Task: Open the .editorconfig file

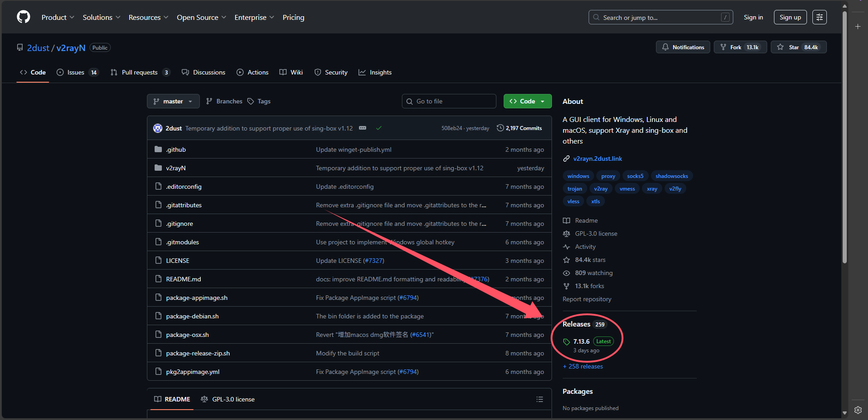Action: click(x=184, y=187)
